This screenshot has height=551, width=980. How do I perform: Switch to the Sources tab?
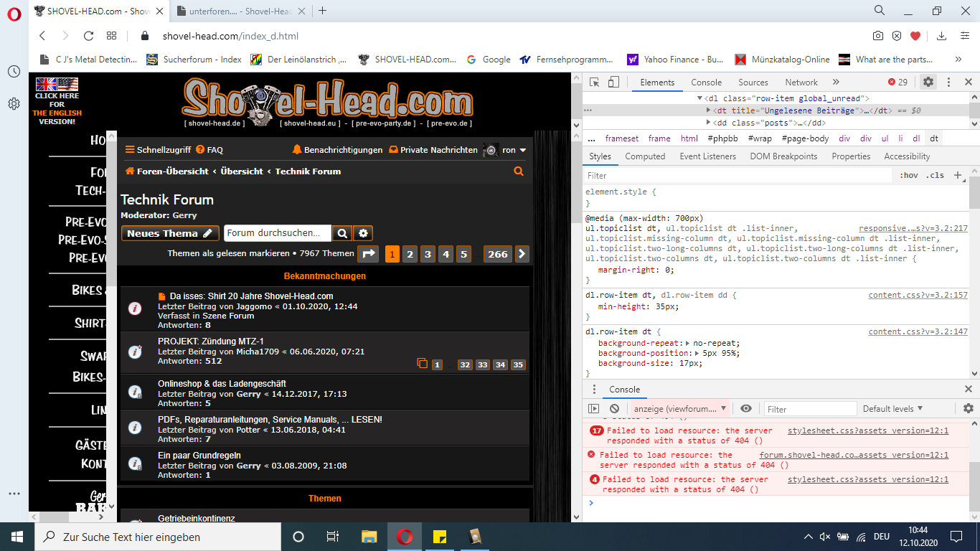click(753, 82)
